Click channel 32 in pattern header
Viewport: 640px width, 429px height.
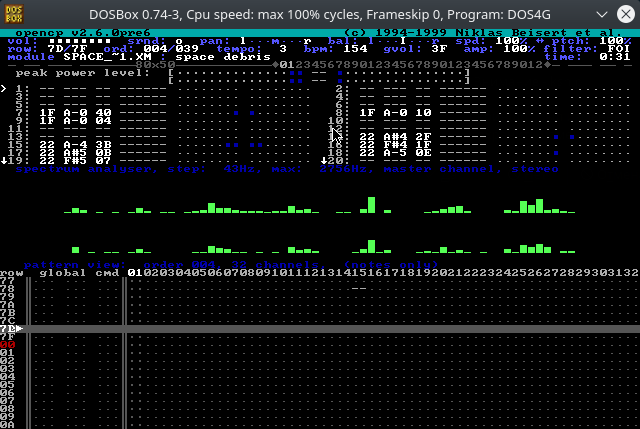[631, 273]
